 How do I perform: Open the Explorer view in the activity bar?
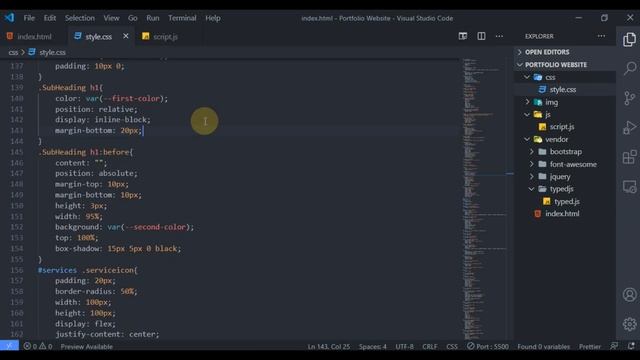pos(629,40)
